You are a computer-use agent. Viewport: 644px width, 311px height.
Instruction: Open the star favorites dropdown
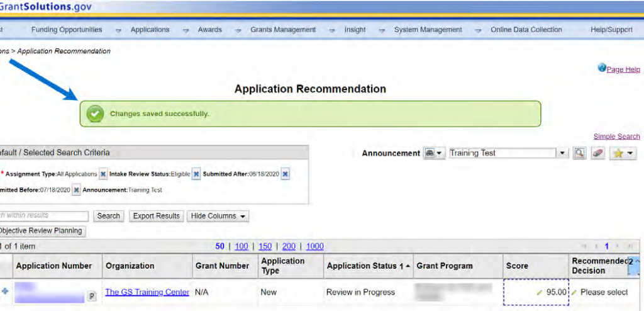pos(623,153)
